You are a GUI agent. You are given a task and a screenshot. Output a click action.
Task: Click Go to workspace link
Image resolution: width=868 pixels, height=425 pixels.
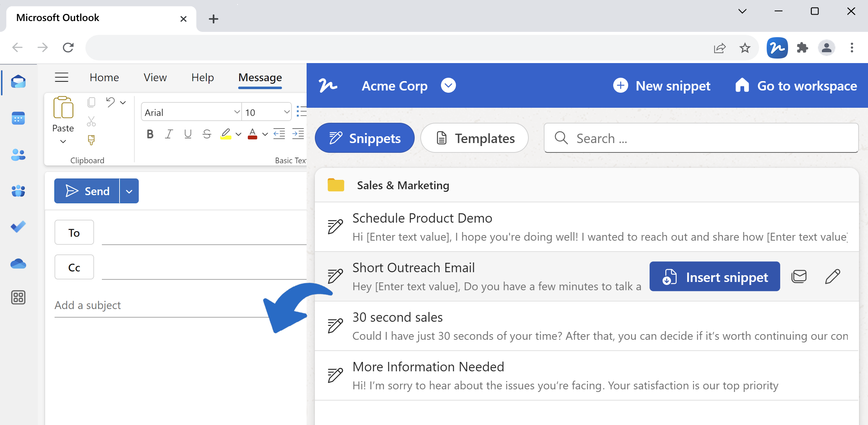[x=796, y=86]
